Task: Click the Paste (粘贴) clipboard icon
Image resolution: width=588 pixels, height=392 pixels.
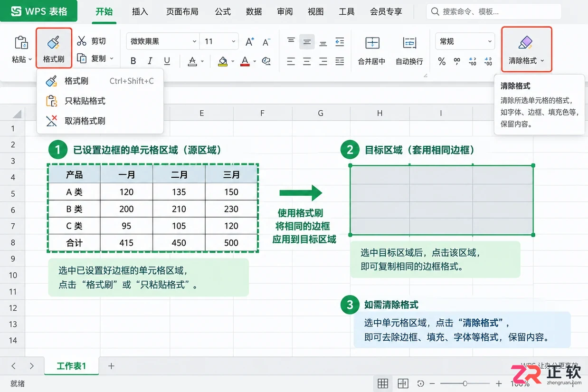Action: coord(21,43)
